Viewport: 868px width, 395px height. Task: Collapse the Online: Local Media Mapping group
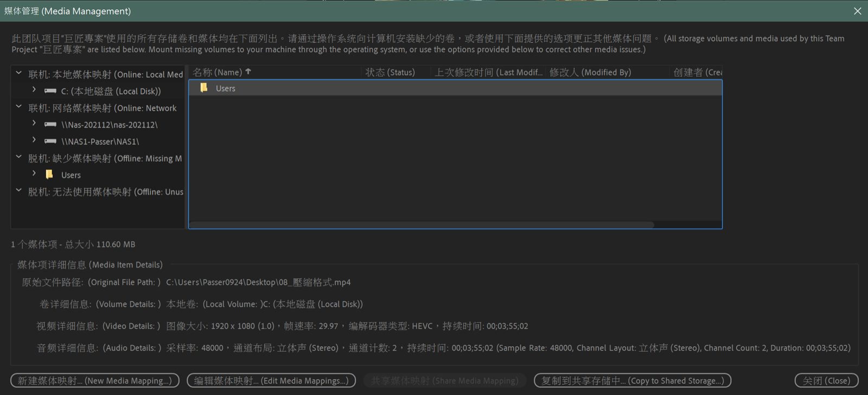coord(18,73)
